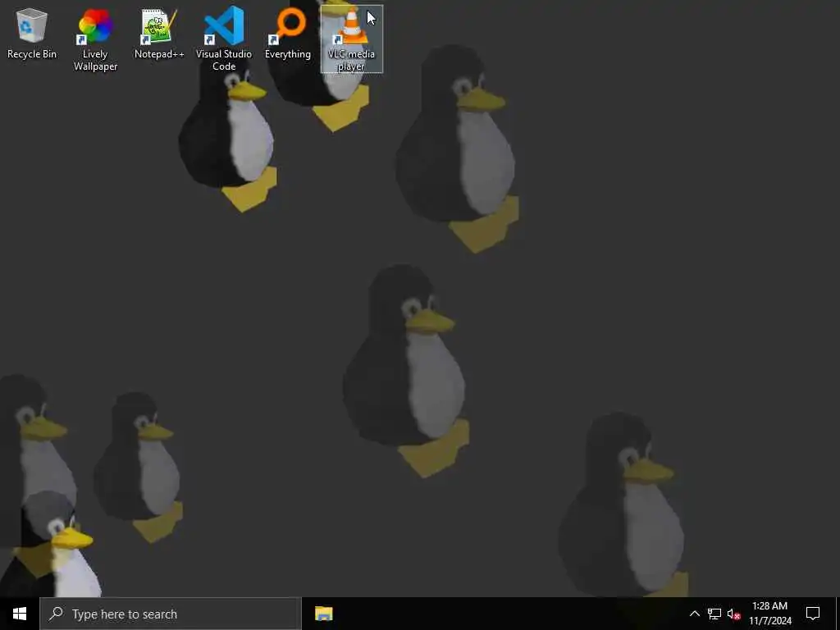Select the Everything search shortcut

click(x=288, y=34)
